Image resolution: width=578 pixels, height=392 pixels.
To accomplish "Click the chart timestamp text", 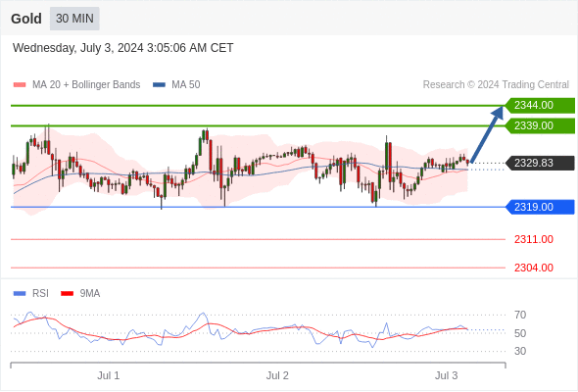I will [122, 48].
